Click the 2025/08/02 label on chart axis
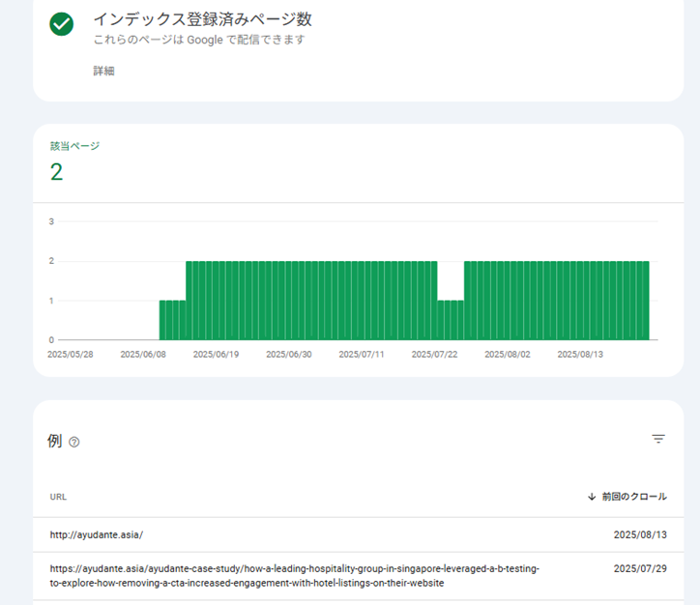The height and width of the screenshot is (605, 700). coord(507,355)
